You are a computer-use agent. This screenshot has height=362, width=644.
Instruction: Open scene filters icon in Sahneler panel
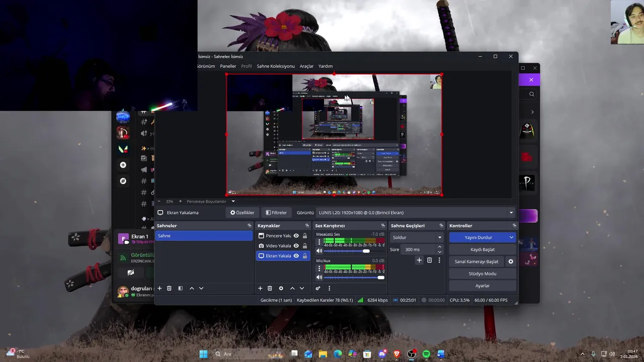[x=180, y=288]
